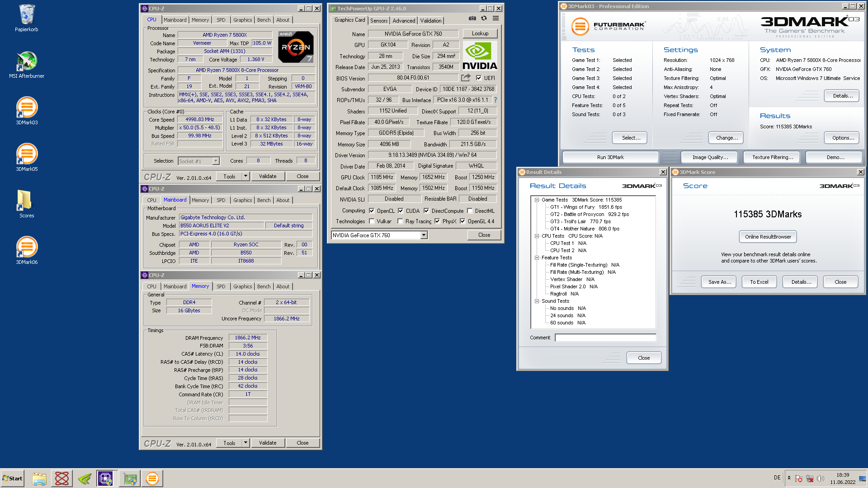Collapse the CPU Tests tree node
The image size is (868, 488).
coord(537,236)
